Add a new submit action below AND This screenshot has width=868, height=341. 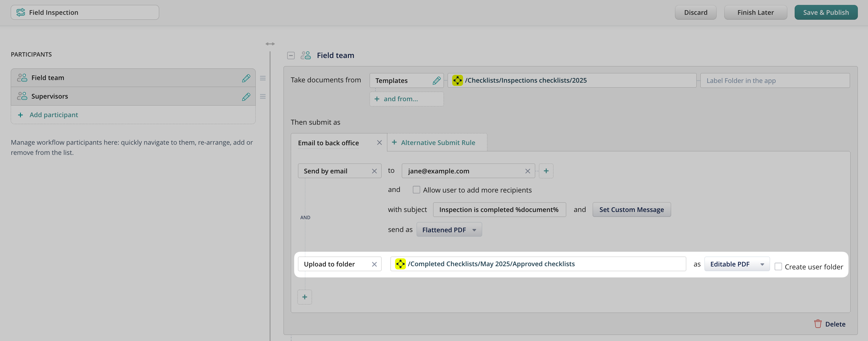tap(304, 297)
